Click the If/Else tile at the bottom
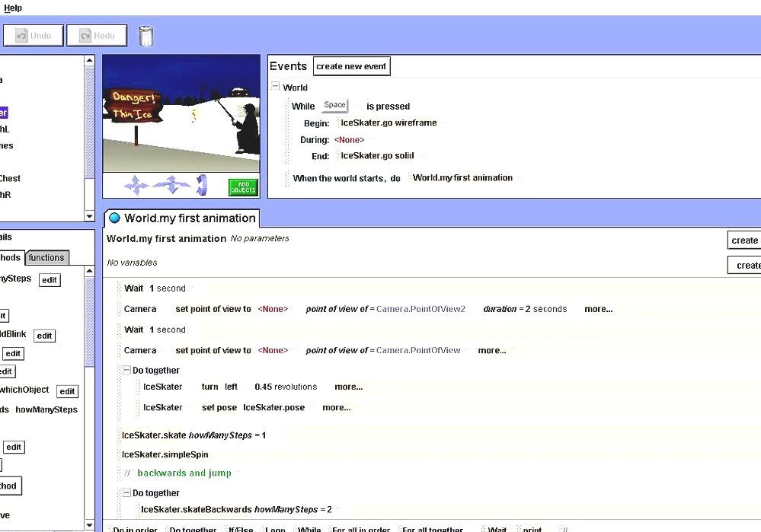Image resolution: width=761 pixels, height=532 pixels. point(240,529)
